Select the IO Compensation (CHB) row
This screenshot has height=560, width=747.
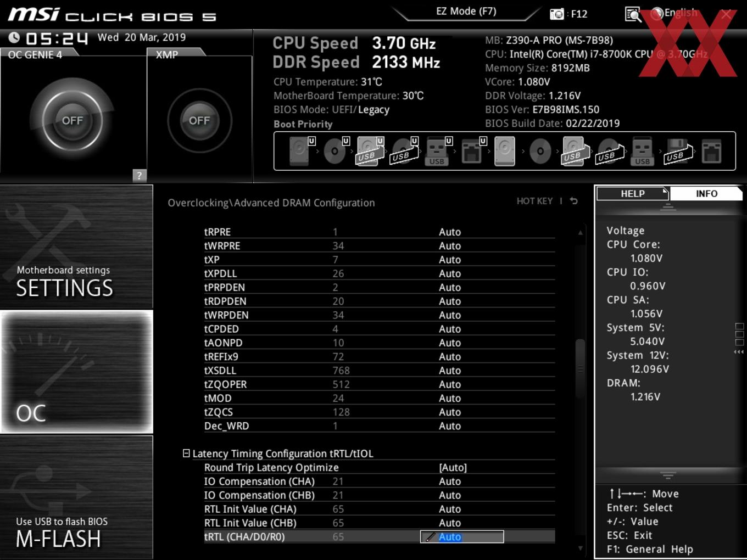379,495
